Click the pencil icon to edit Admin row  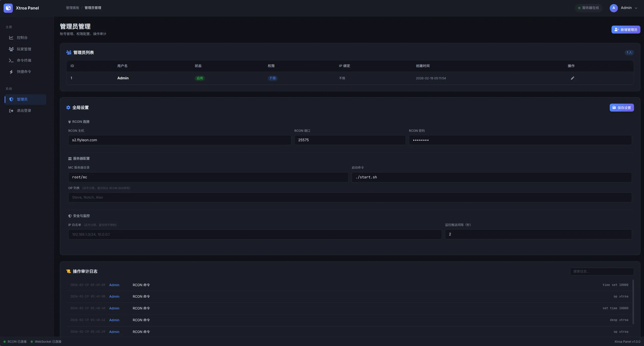tap(572, 78)
